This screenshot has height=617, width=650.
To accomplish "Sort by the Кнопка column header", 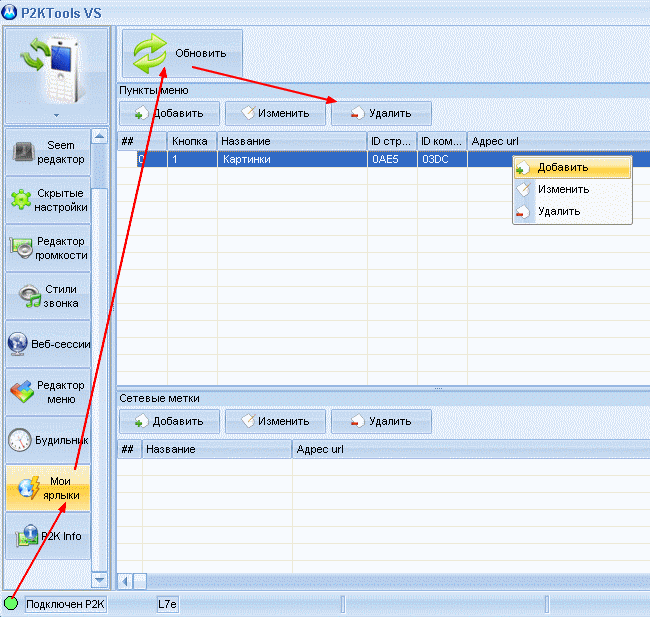I will point(192,141).
